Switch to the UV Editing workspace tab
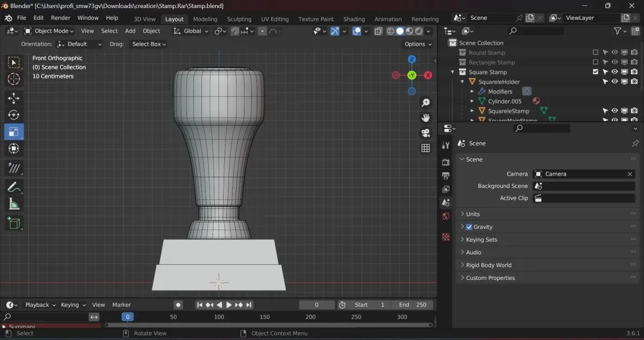The image size is (644, 340). pos(275,19)
